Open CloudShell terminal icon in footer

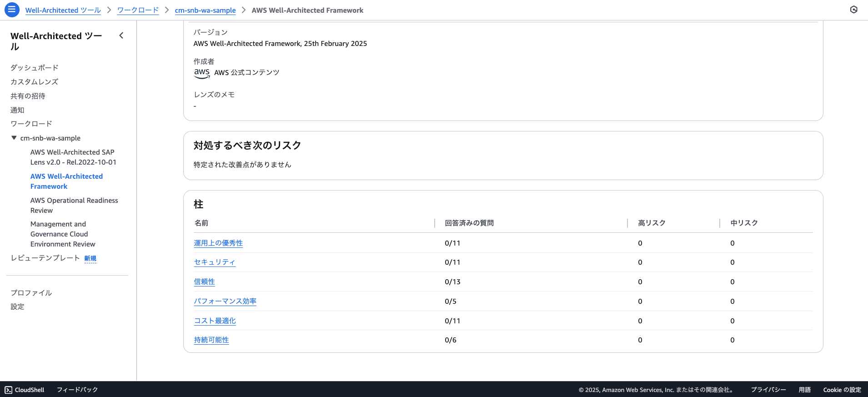(x=9, y=390)
